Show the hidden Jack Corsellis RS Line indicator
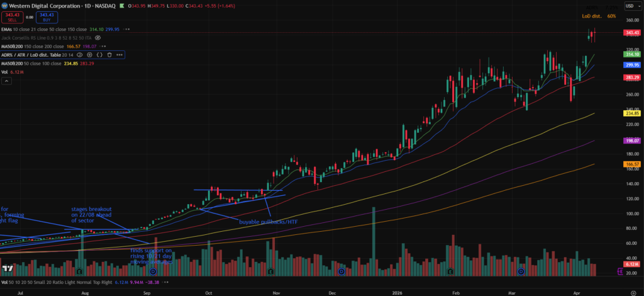Image resolution: width=644 pixels, height=296 pixels. point(97,38)
